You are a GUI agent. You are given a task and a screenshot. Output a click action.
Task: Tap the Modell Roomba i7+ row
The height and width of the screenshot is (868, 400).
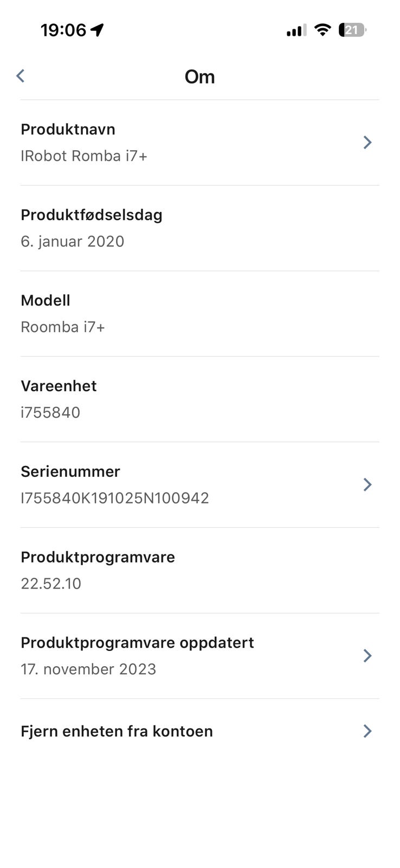coord(200,314)
